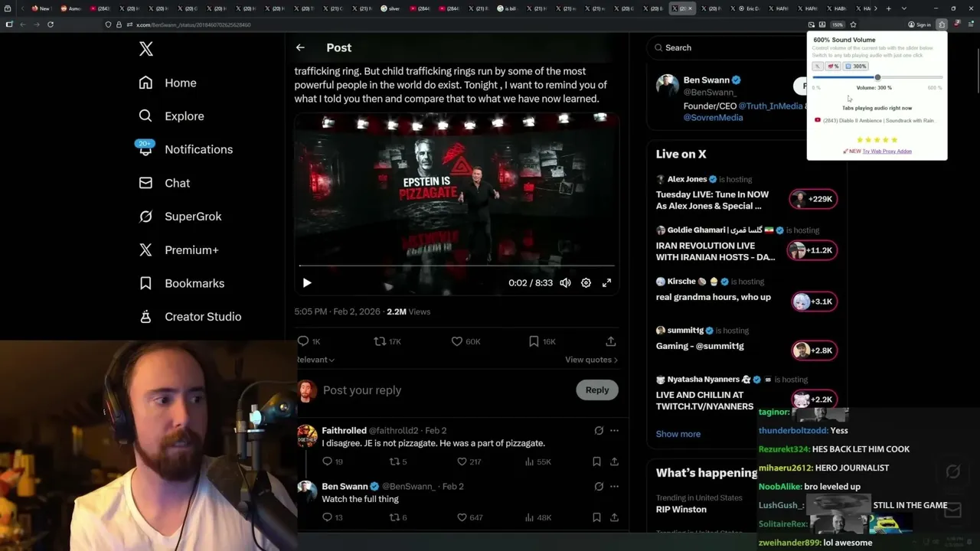Click the browser Sign in button
Viewport: 980px width, 551px height.
pyautogui.click(x=920, y=24)
